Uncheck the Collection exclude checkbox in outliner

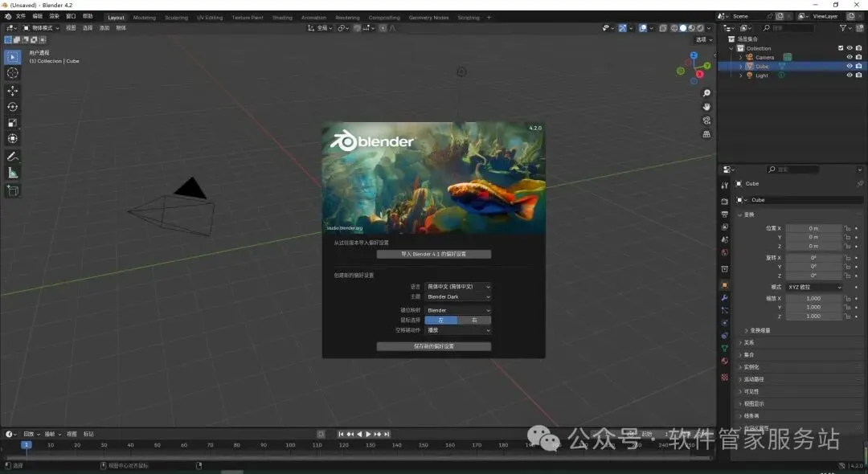click(841, 48)
